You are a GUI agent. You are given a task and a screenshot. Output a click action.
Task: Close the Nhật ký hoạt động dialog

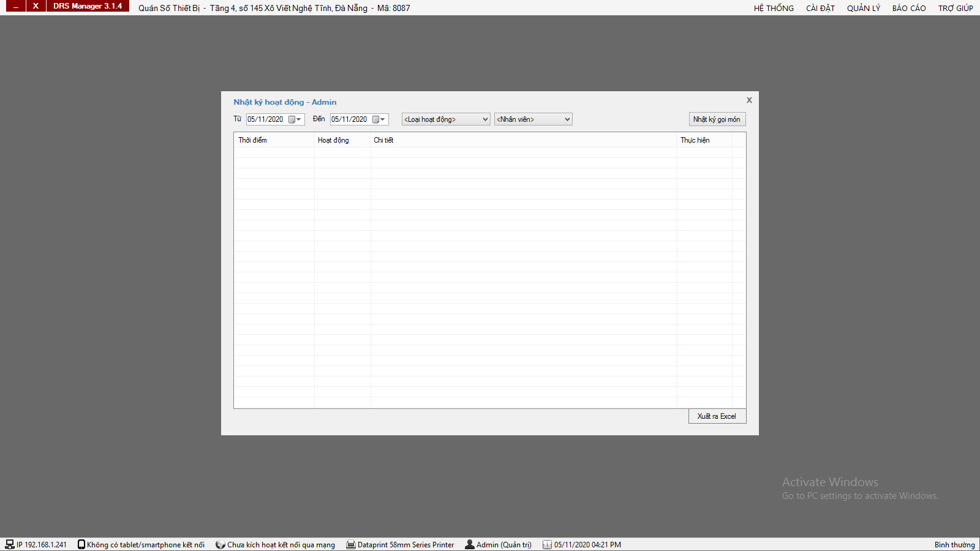[749, 100]
